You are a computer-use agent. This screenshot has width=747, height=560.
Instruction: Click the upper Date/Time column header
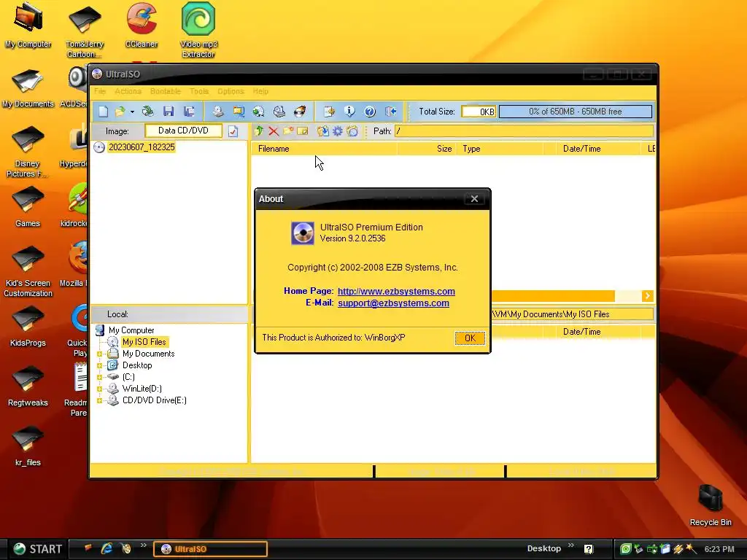point(598,149)
